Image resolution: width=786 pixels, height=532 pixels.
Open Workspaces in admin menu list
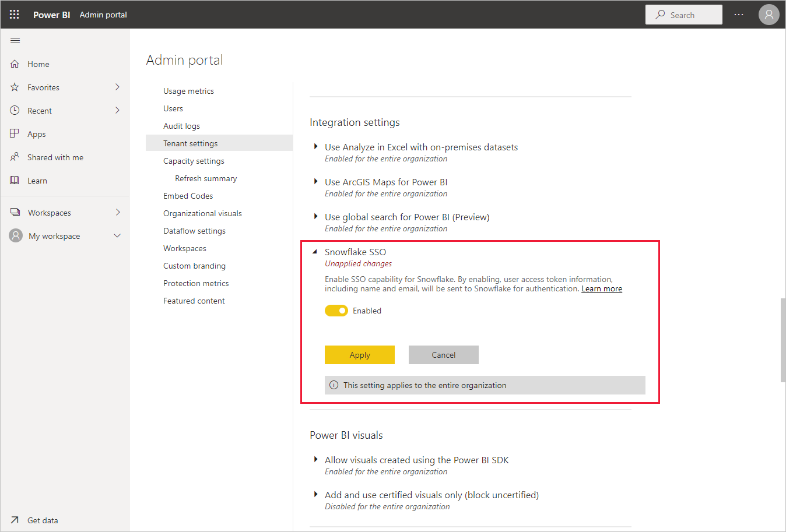pyautogui.click(x=185, y=248)
